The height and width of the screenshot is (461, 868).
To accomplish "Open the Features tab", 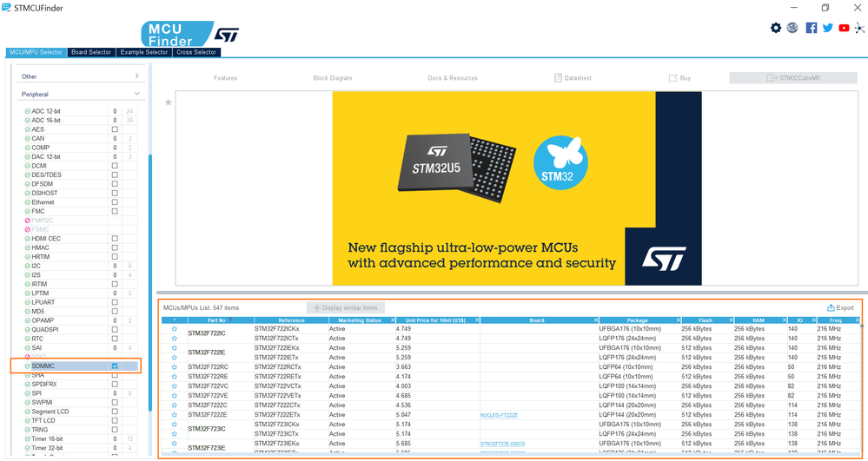I will coord(225,78).
